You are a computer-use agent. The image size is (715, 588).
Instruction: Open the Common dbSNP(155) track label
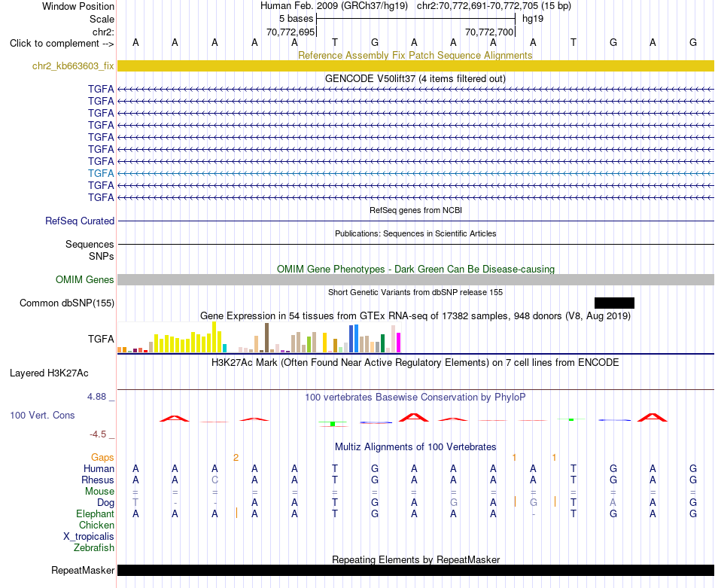67,303
